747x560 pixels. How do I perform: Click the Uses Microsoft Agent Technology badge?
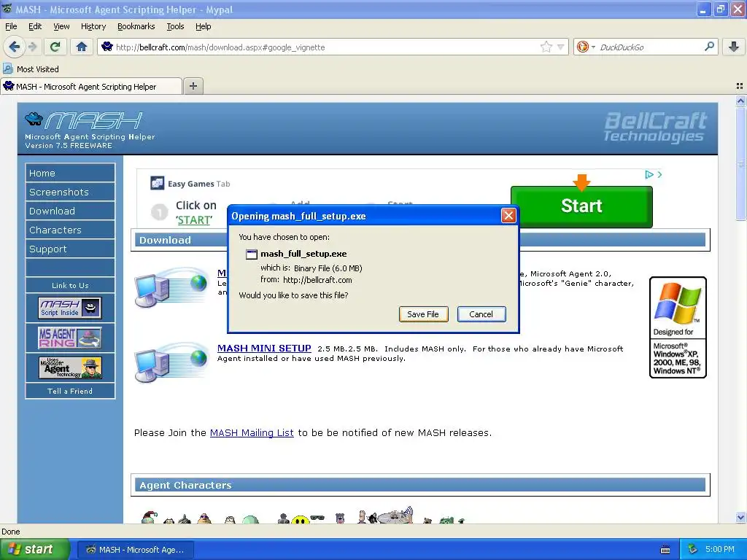pos(70,367)
